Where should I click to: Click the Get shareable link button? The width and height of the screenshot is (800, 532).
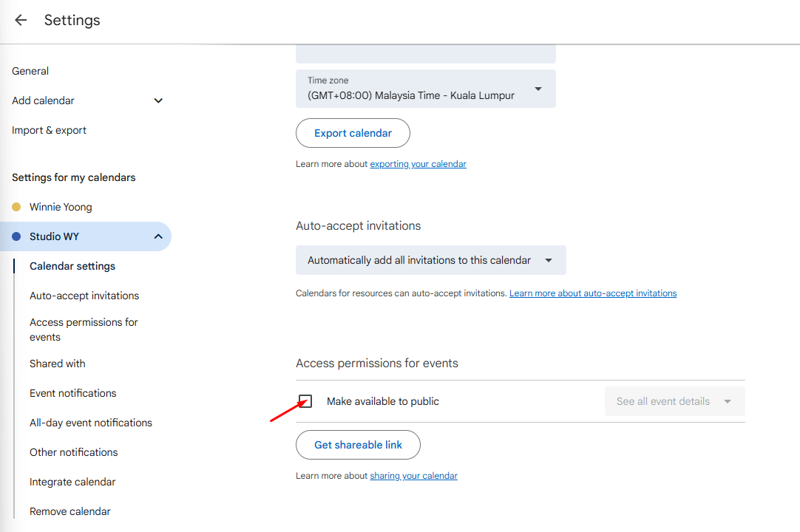[358, 445]
